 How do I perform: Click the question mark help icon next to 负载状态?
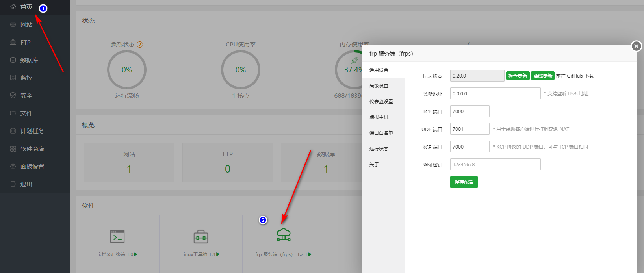coord(140,45)
